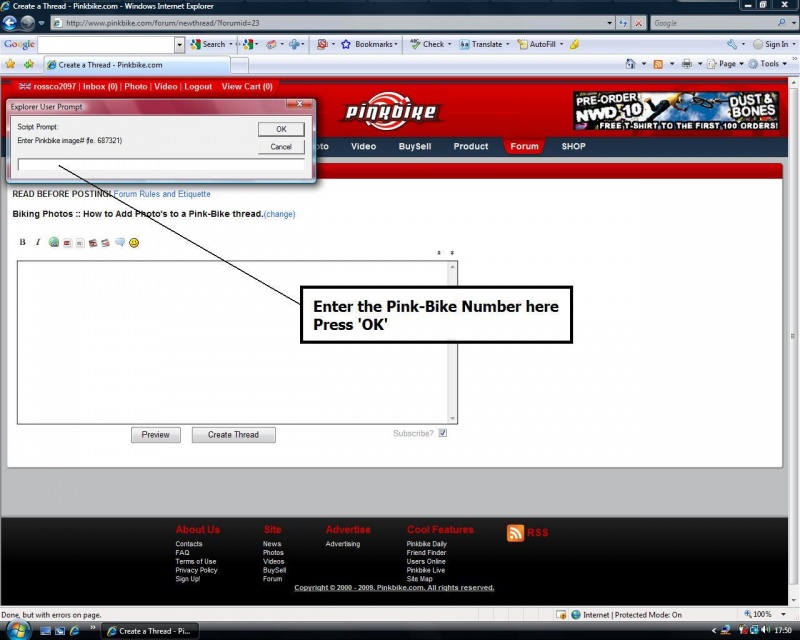
Task: Launch Internet Explorer from quick launch
Action: pos(74,631)
